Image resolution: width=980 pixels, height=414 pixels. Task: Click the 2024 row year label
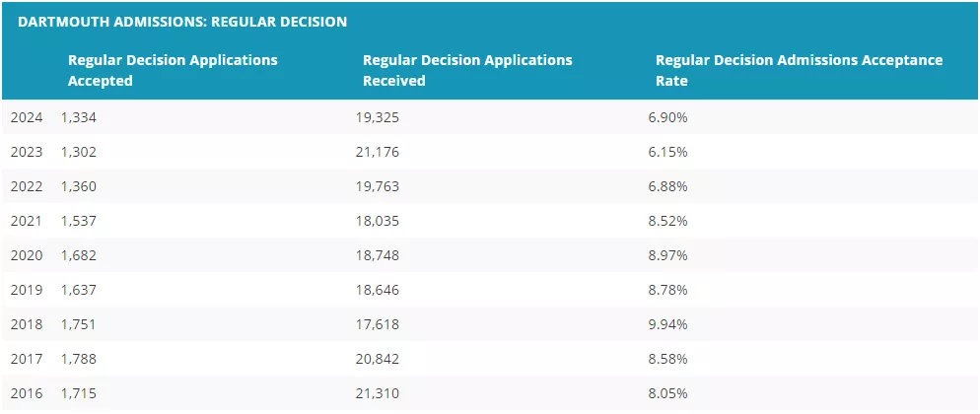coord(27,117)
